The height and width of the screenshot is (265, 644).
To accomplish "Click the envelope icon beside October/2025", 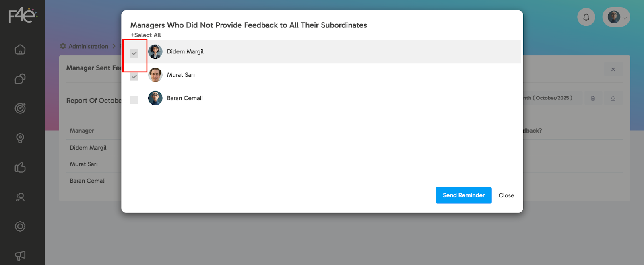I will [613, 98].
